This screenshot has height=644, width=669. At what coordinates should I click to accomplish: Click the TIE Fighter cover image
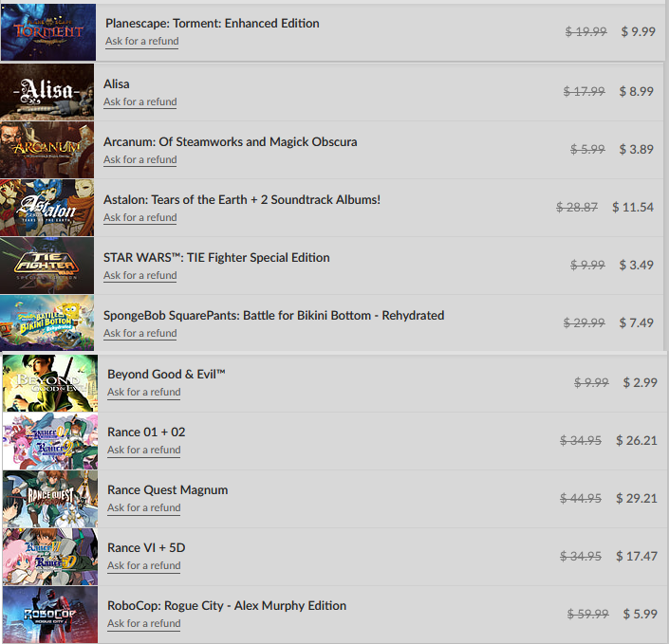tap(46, 266)
